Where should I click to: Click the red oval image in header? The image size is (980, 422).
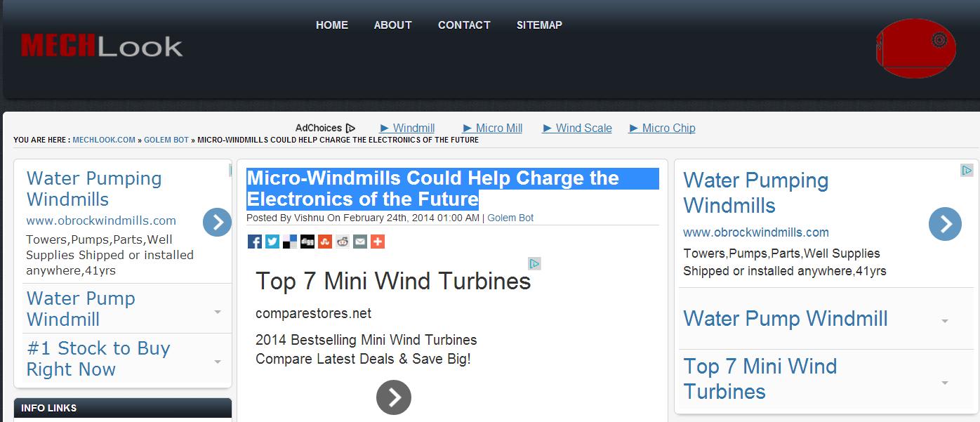tap(915, 48)
